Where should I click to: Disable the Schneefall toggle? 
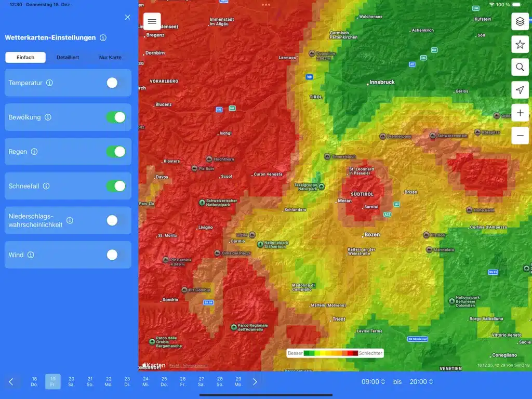click(x=116, y=186)
